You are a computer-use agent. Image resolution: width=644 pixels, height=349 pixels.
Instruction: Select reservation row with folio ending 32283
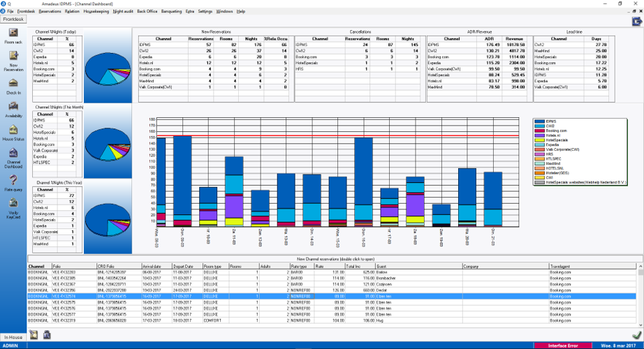[332, 272]
